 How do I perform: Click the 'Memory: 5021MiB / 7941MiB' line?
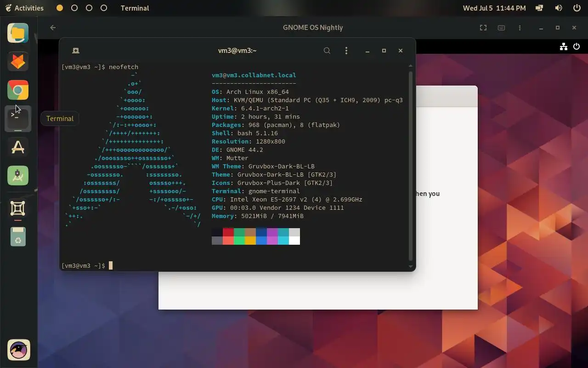tap(258, 216)
